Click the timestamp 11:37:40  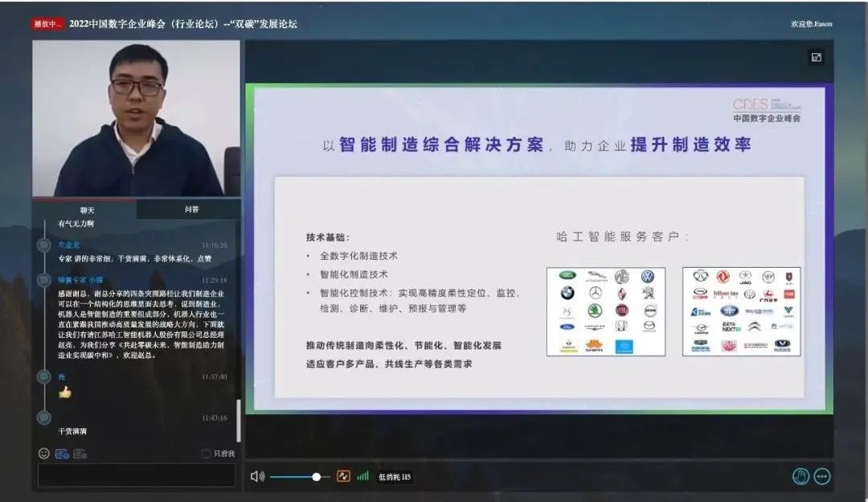[x=215, y=376]
